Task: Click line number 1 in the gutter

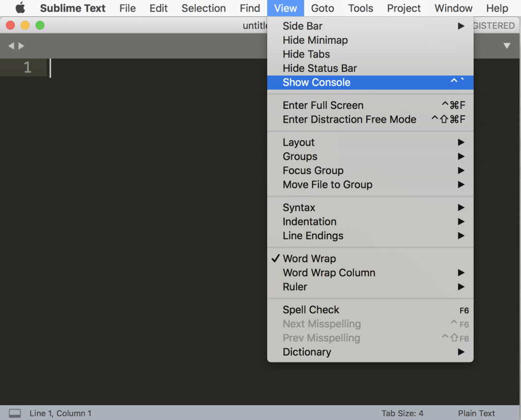Action: pyautogui.click(x=27, y=68)
